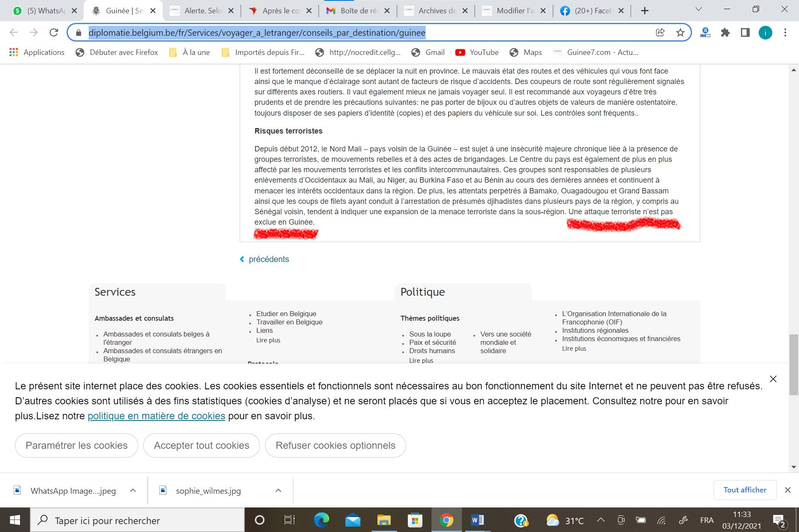Viewport: 799px width, 532px height.
Task: Expand options for WhatsApp Image download
Action: pyautogui.click(x=133, y=490)
